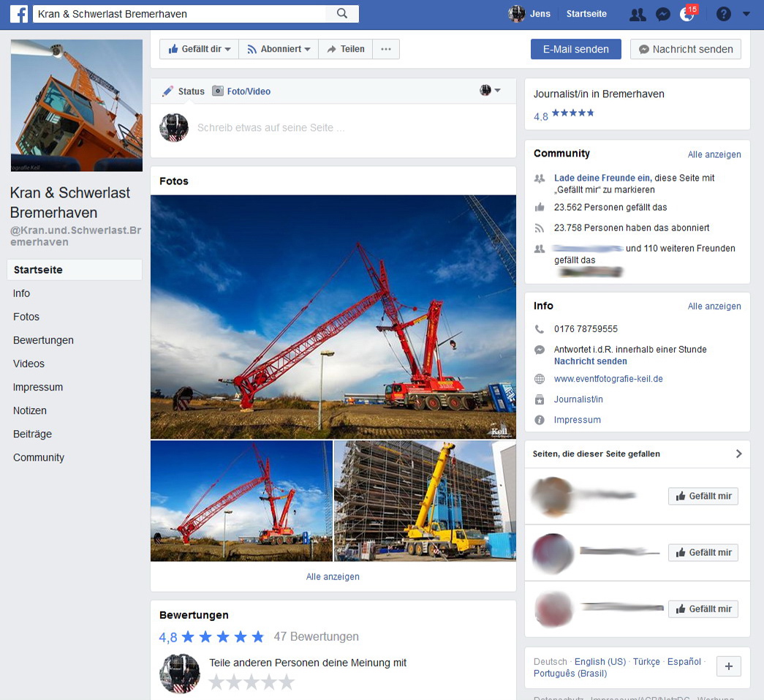This screenshot has height=700, width=764.
Task: Switch language to English (US)
Action: (x=600, y=661)
